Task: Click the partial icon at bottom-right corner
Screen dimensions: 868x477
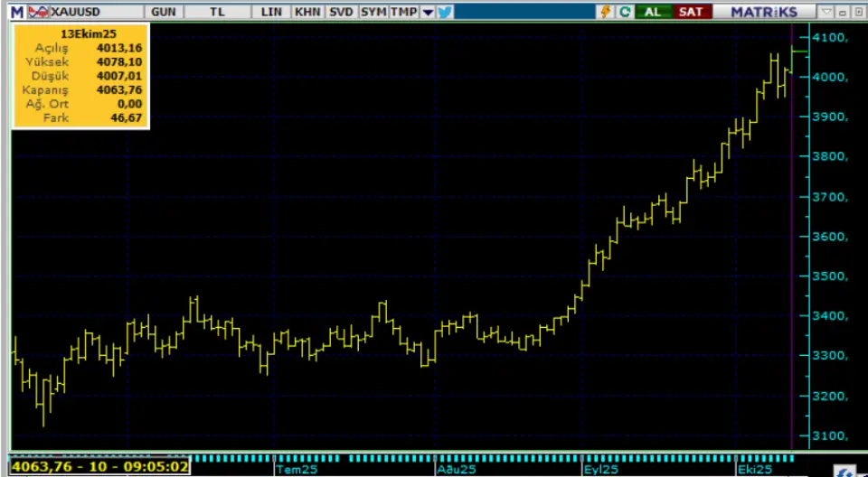Action: 848,471
